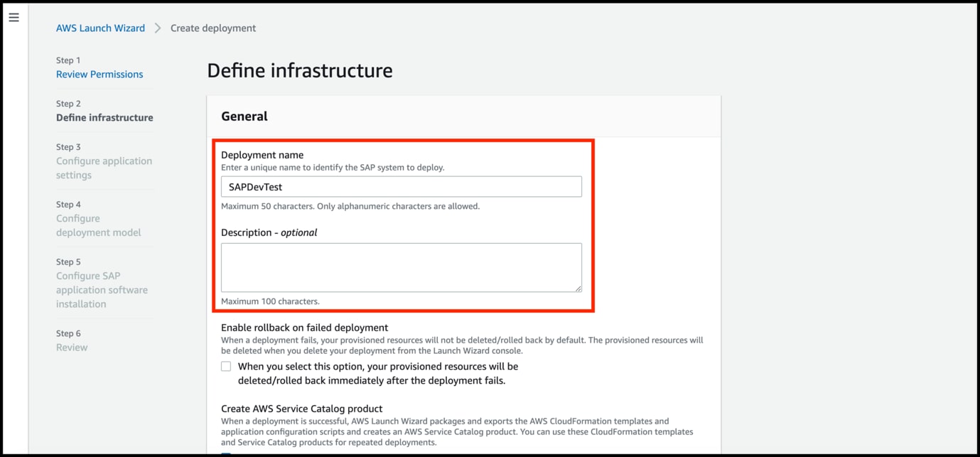This screenshot has height=457, width=980.
Task: Open Step 3 Configure application settings
Action: click(104, 168)
